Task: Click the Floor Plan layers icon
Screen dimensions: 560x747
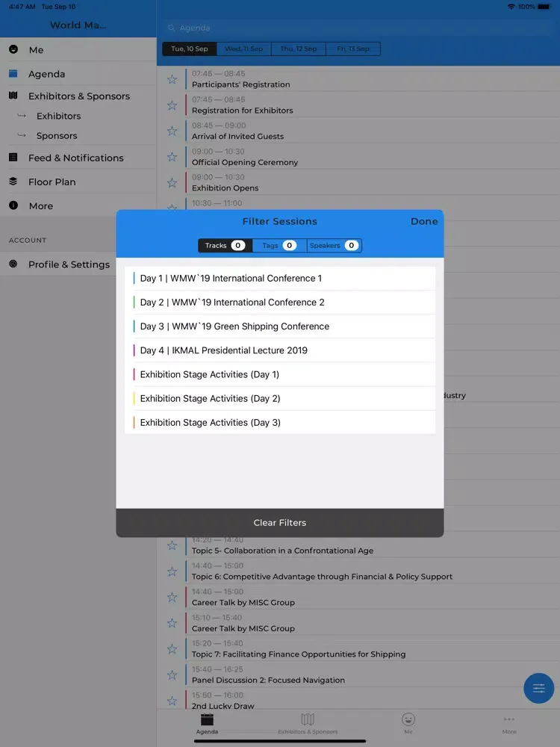Action: (x=13, y=181)
